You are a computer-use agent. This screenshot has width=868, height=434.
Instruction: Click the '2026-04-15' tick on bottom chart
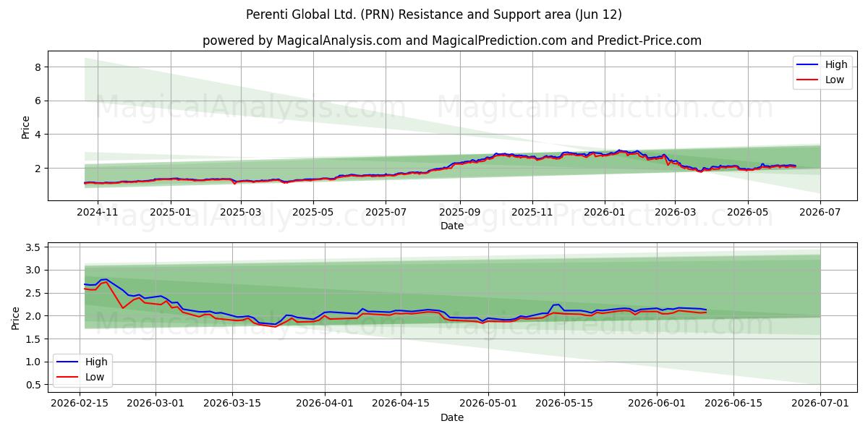[x=401, y=404]
